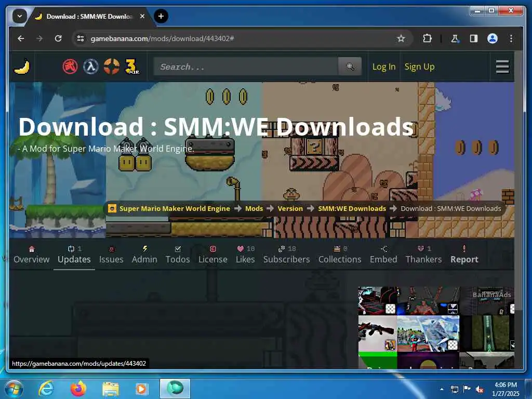This screenshot has height=399, width=532.
Task: Open the Chrome three-dot menu
Action: [x=511, y=38]
